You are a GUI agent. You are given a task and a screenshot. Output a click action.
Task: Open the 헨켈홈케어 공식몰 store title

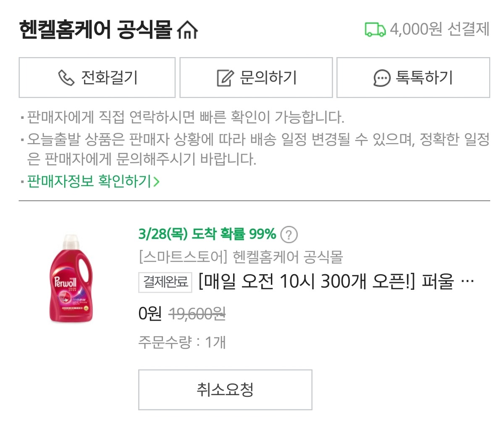pos(96,29)
